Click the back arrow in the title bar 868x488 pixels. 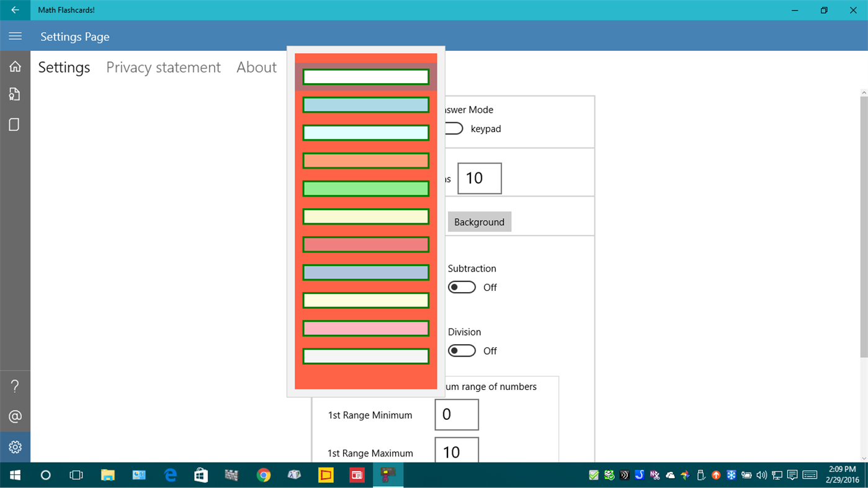click(15, 10)
